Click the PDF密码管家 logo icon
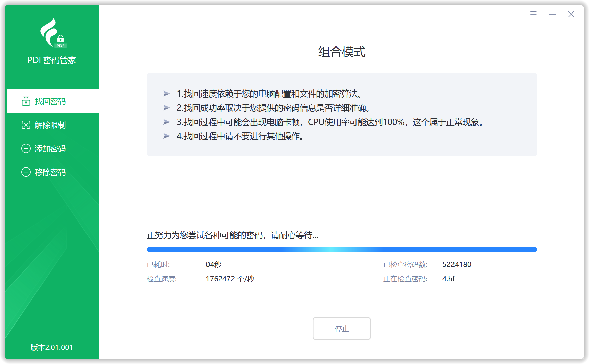 coord(53,33)
